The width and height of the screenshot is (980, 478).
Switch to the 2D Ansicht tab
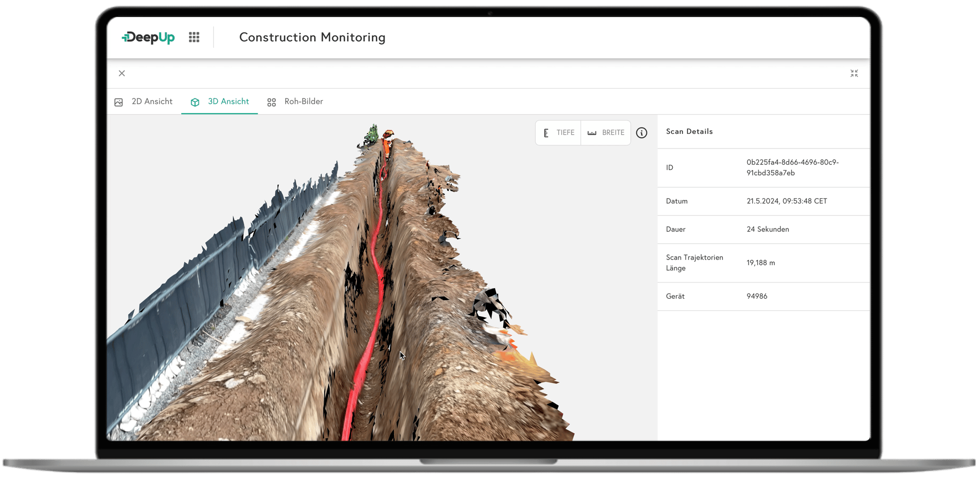click(145, 101)
